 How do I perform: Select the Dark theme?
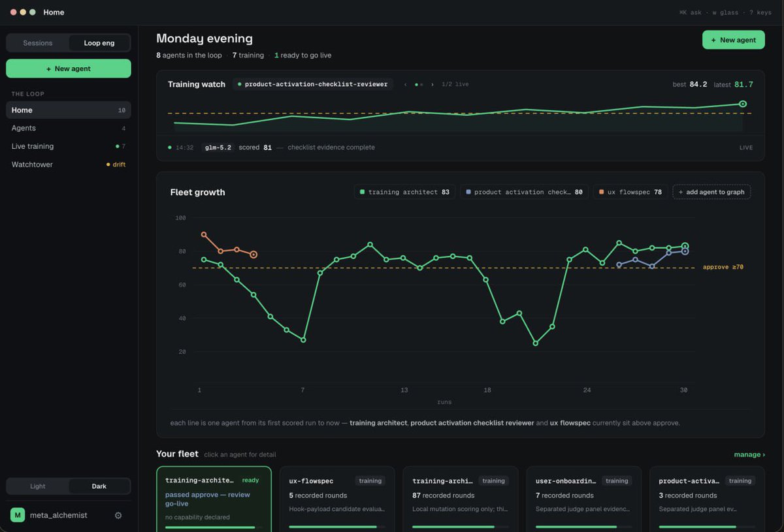99,486
